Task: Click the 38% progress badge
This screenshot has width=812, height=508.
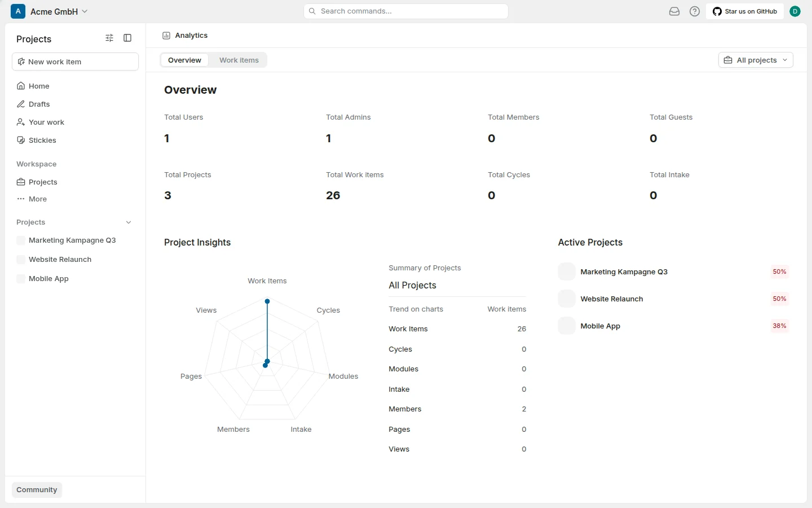Action: (779, 326)
